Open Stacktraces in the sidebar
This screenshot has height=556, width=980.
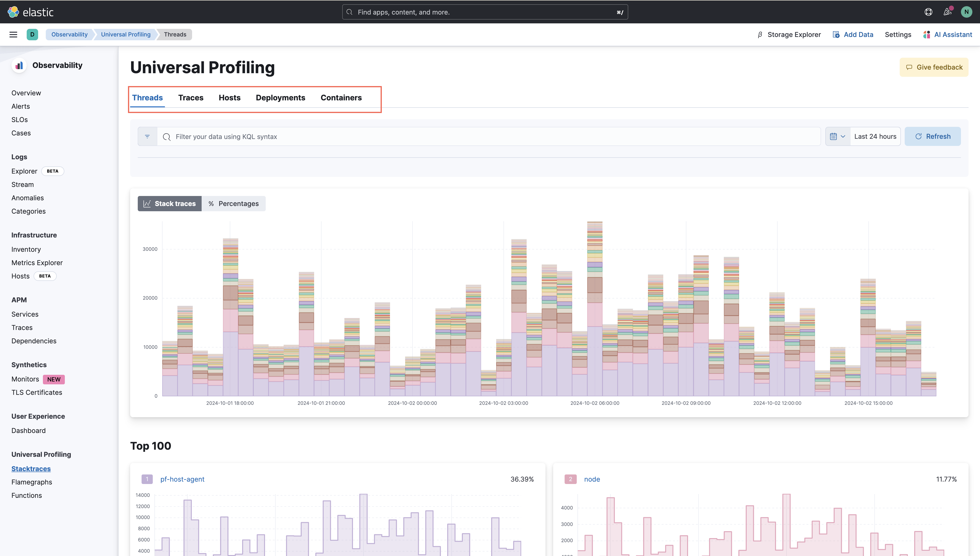(31, 468)
